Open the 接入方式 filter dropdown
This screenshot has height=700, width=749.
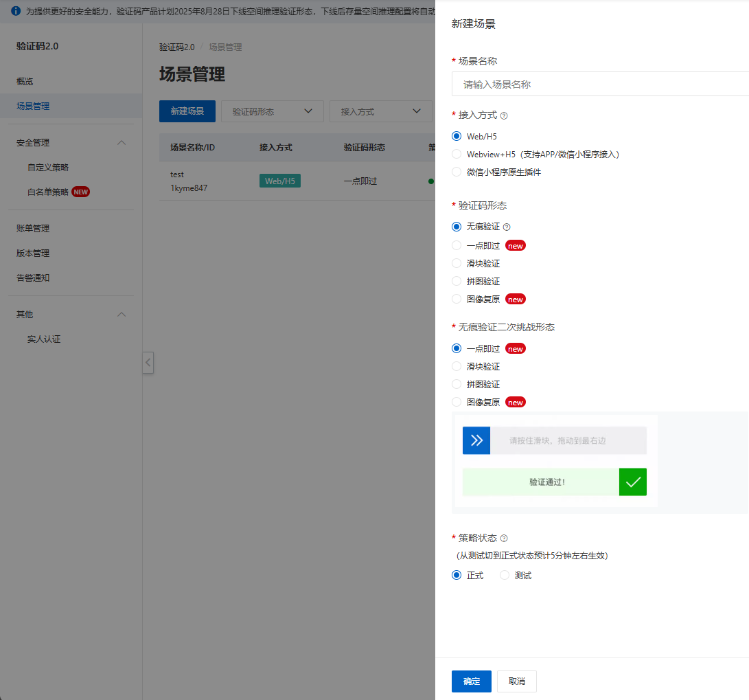pyautogui.click(x=380, y=111)
